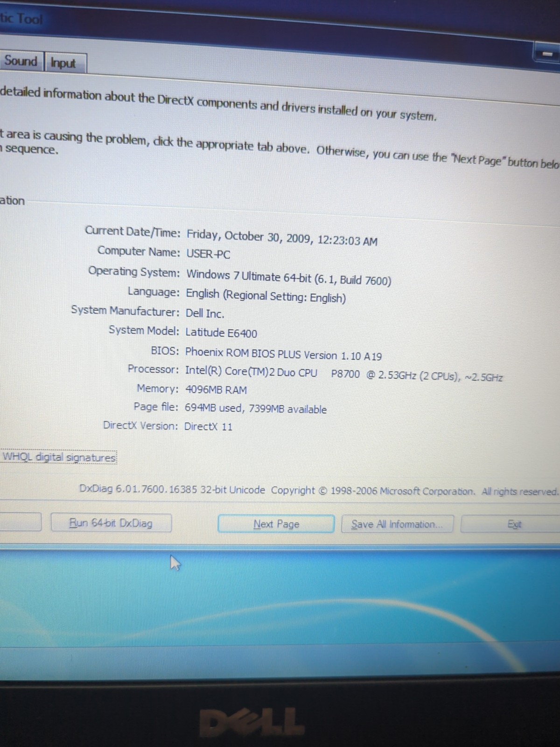Select the 'Dell Inc.' manufacturer value
560x747 pixels.
click(x=205, y=313)
